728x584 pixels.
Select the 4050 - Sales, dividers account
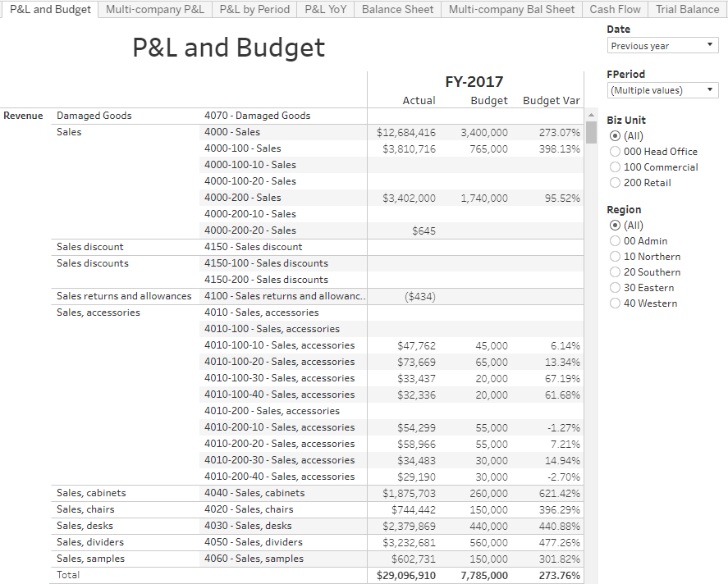pos(254,542)
